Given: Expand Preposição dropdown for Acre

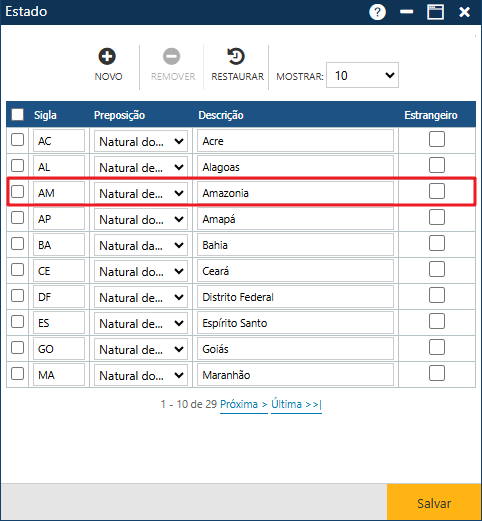Looking at the screenshot, I should (141, 142).
